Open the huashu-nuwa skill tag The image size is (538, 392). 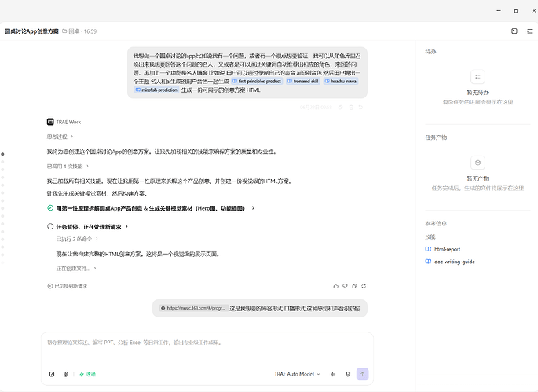tap(341, 82)
